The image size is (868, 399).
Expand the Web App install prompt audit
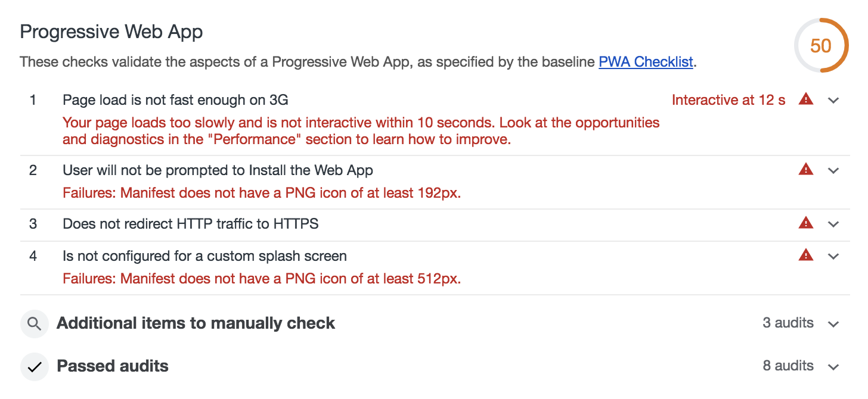(x=833, y=170)
